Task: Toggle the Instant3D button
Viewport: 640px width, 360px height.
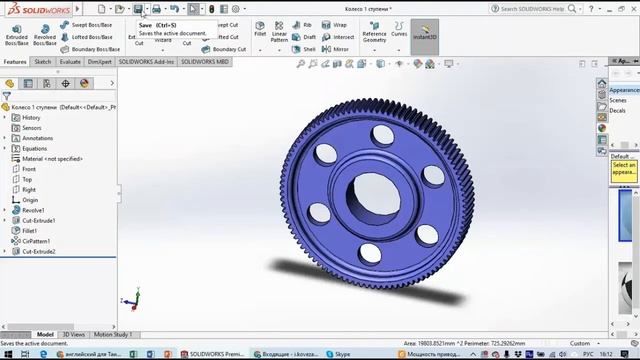Action: (425, 36)
